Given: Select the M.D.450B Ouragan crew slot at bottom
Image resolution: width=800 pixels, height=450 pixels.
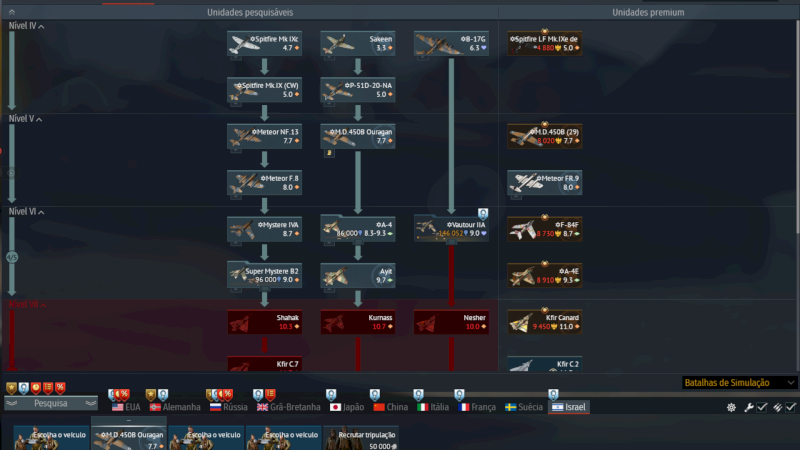Looking at the screenshot, I should (x=129, y=438).
